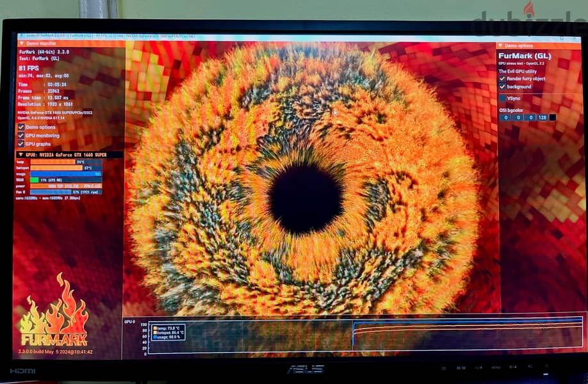Viewport: 588px width, 384px height.
Task: Uncheck the GPU monitoring checkbox
Action: point(21,135)
